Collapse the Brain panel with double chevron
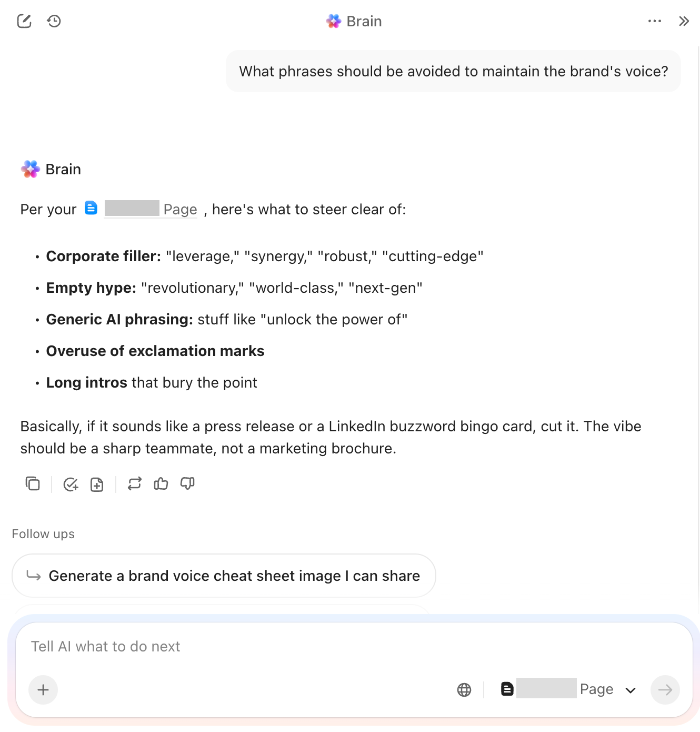 click(x=684, y=21)
